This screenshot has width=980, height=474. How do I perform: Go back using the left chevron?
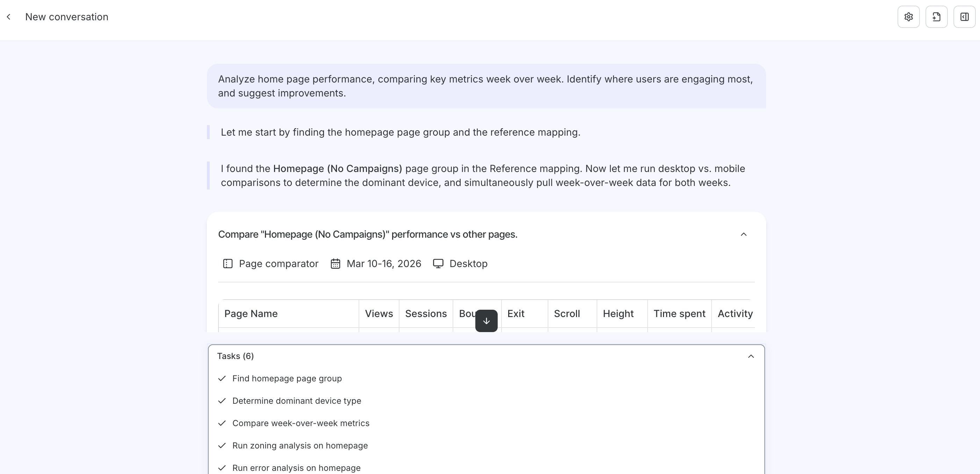(9, 17)
